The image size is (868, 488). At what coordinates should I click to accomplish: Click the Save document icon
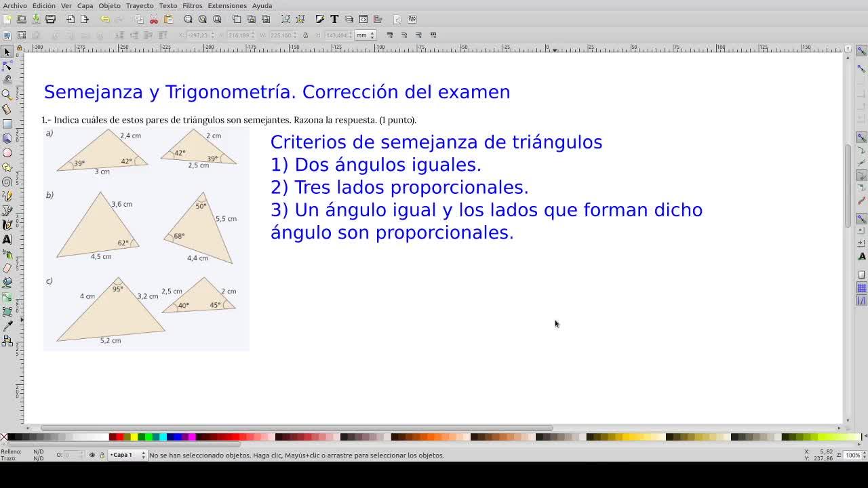[x=36, y=19]
